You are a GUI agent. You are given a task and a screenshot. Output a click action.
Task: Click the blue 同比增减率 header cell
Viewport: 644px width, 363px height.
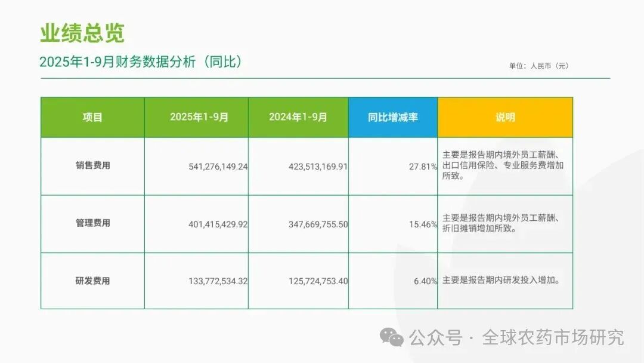point(393,117)
